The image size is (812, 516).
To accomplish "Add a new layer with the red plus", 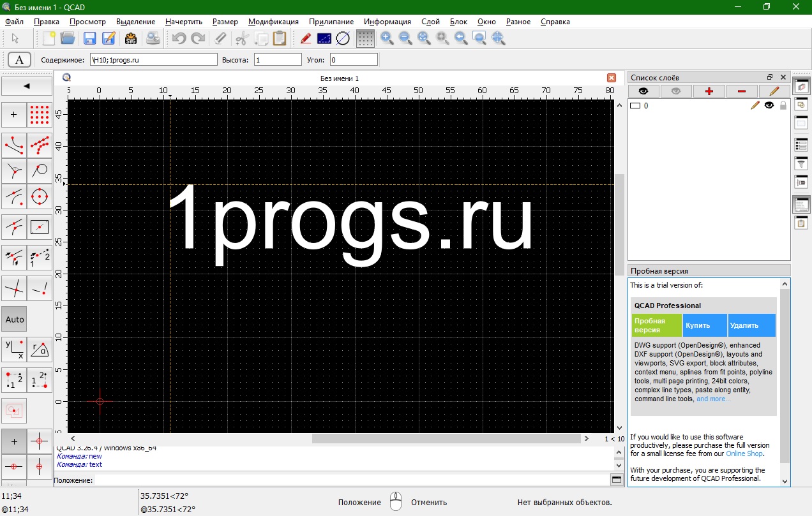I will coord(709,91).
